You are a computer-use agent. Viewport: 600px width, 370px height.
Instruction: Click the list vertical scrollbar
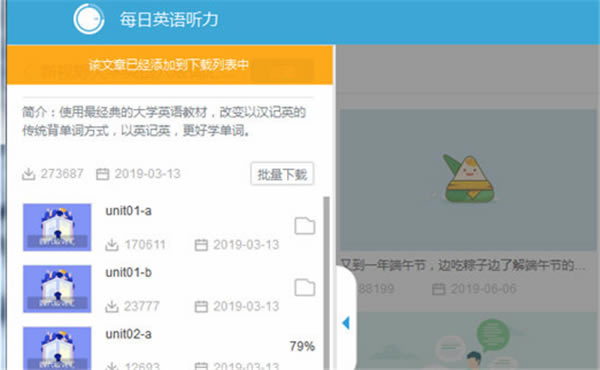coord(326,283)
